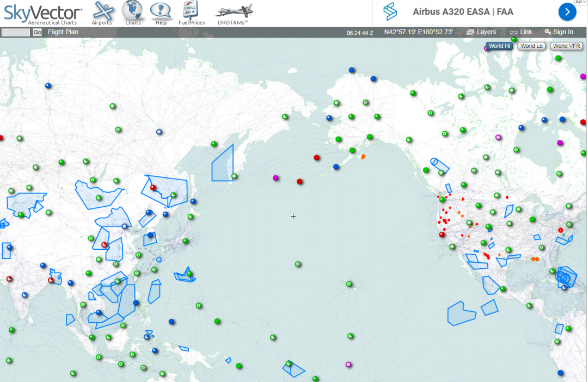Click the DROTAMs drone icon
Image resolution: width=588 pixels, height=382 pixels.
coord(233,10)
